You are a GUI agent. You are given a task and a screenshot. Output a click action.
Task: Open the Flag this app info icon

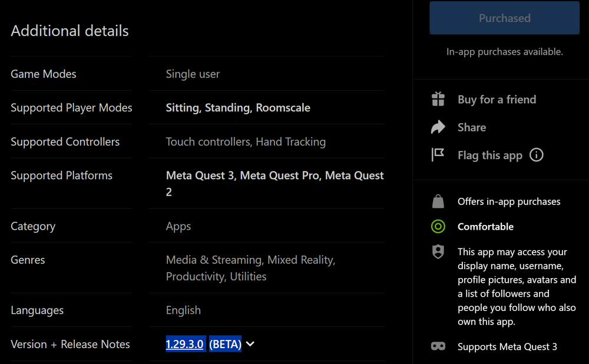click(537, 155)
